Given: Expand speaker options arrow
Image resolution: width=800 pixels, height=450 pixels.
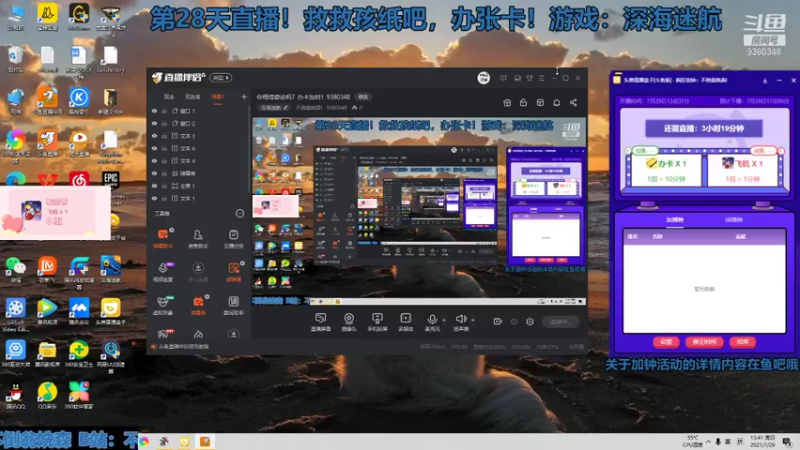Looking at the screenshot, I should (473, 320).
